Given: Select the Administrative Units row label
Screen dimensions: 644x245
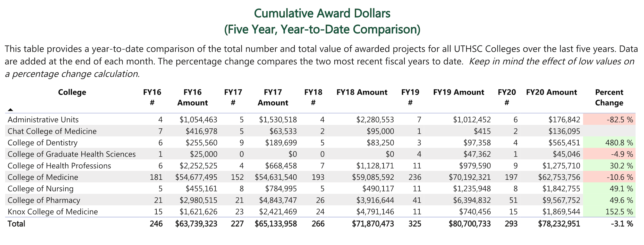Looking at the screenshot, I should tap(43, 120).
